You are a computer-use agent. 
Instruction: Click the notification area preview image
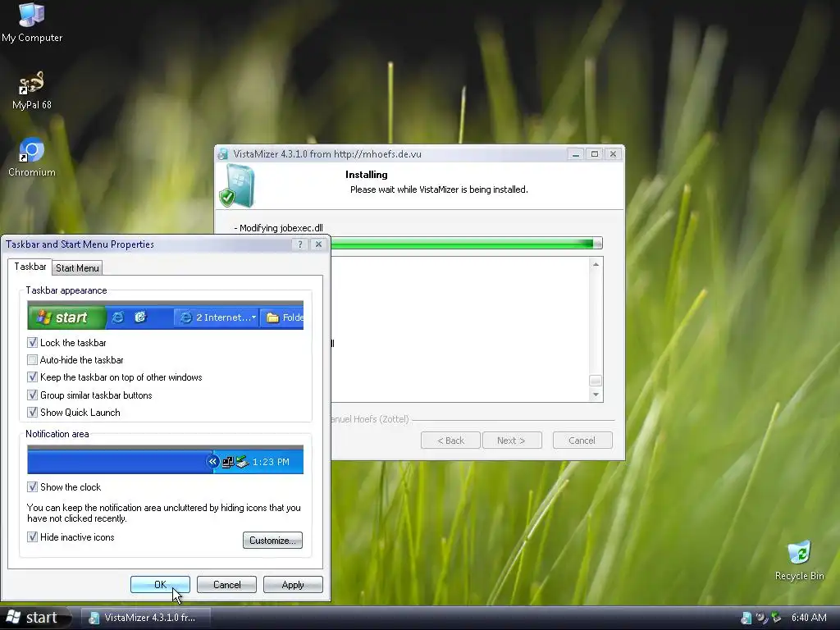tap(165, 459)
